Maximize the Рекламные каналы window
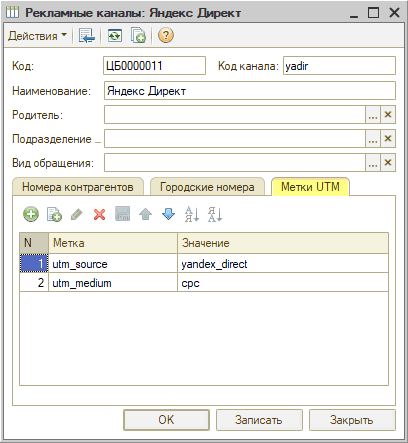 (373, 13)
